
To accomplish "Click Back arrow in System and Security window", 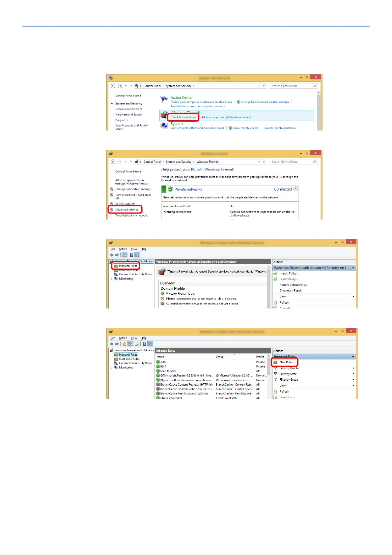I will (x=113, y=86).
